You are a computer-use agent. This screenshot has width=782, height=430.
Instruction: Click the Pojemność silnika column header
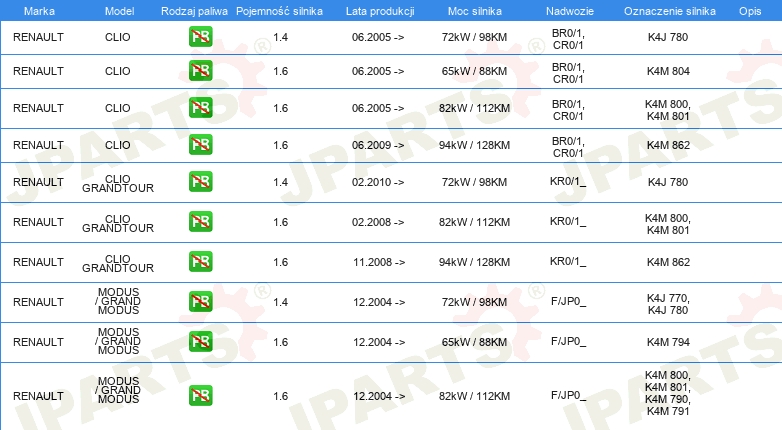pyautogui.click(x=279, y=11)
